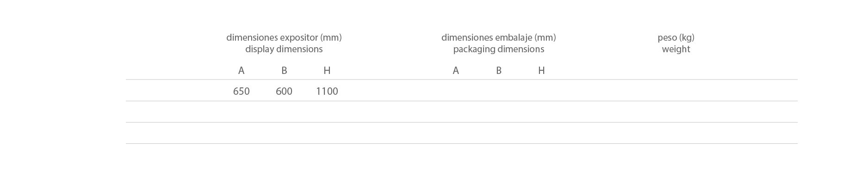Viewport: 868px width, 172px height.
Task: Click empty packaging B cell in 650 row
Action: pos(499,91)
